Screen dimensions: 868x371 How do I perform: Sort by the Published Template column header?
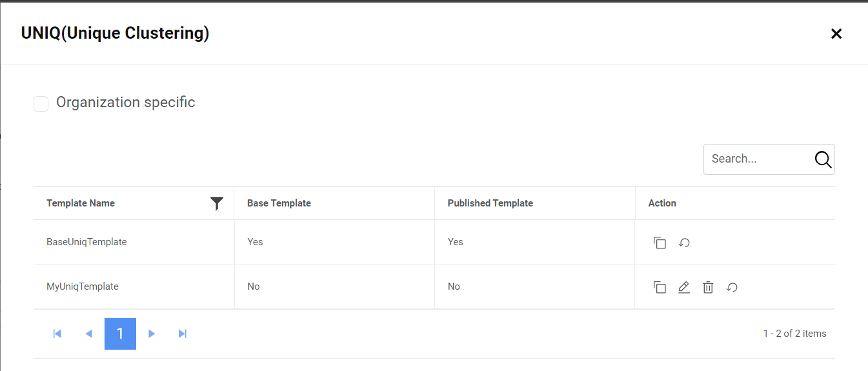tap(490, 203)
